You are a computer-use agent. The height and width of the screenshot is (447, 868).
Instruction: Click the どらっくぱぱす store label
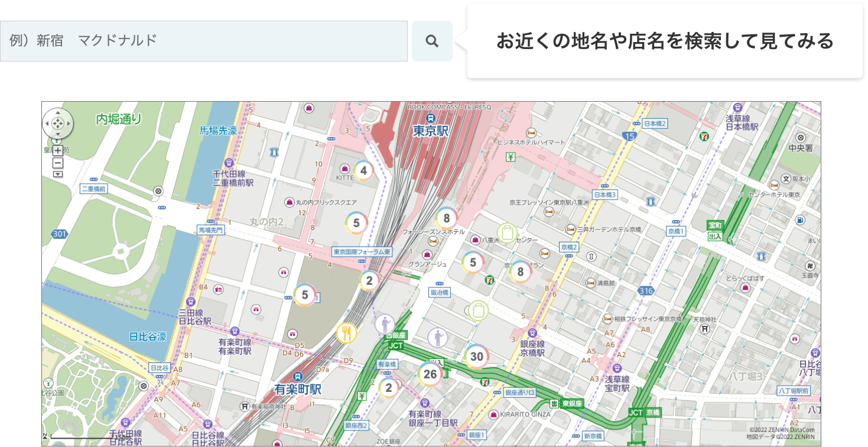coord(746,278)
